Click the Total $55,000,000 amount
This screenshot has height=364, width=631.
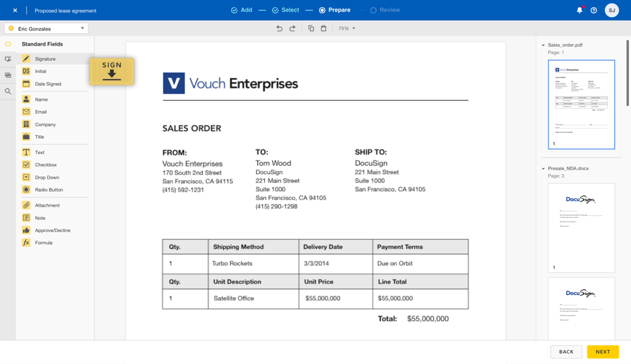[428, 318]
